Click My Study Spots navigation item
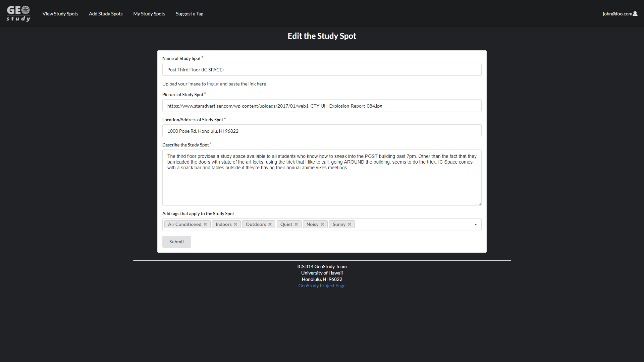The width and height of the screenshot is (644, 362). pos(149,14)
